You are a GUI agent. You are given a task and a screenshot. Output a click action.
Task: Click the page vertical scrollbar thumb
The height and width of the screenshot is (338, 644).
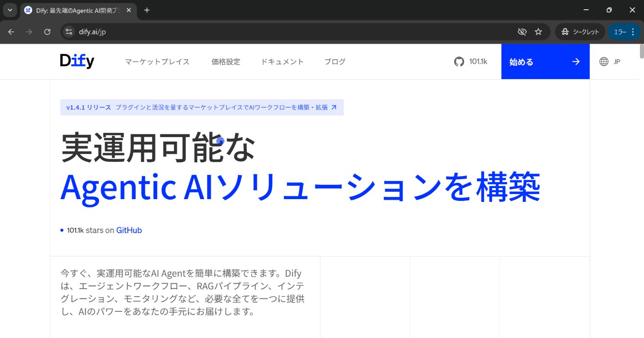(x=641, y=51)
